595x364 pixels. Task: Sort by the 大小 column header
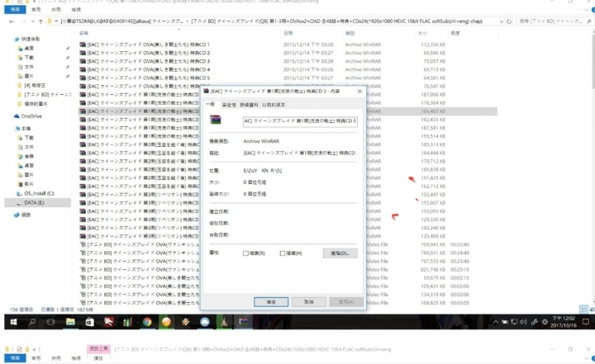422,33
